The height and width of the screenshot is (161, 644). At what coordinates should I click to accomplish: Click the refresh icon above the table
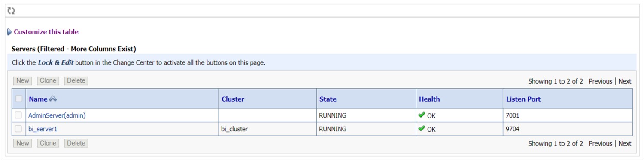(x=11, y=11)
